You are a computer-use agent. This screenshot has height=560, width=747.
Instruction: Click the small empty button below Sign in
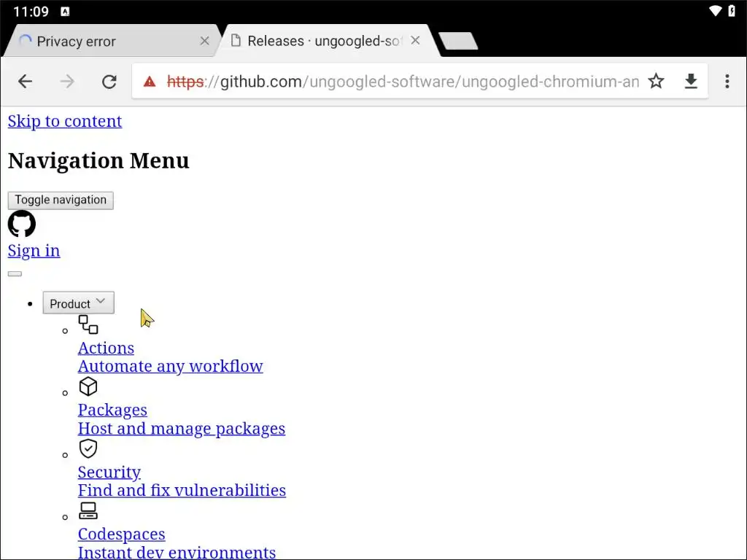pos(15,274)
